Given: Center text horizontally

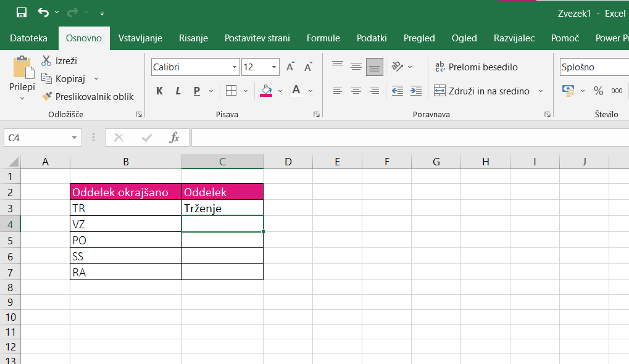Looking at the screenshot, I should [356, 91].
